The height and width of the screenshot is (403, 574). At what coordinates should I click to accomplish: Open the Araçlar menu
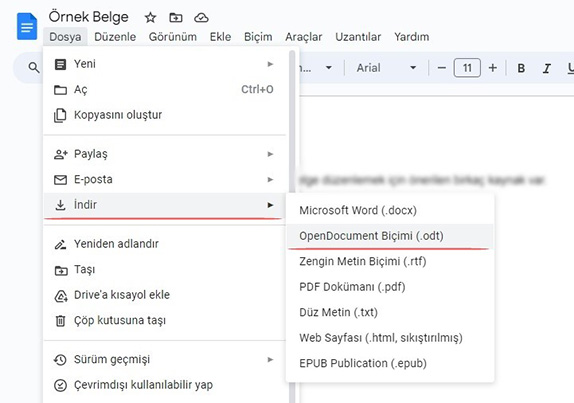coord(304,37)
